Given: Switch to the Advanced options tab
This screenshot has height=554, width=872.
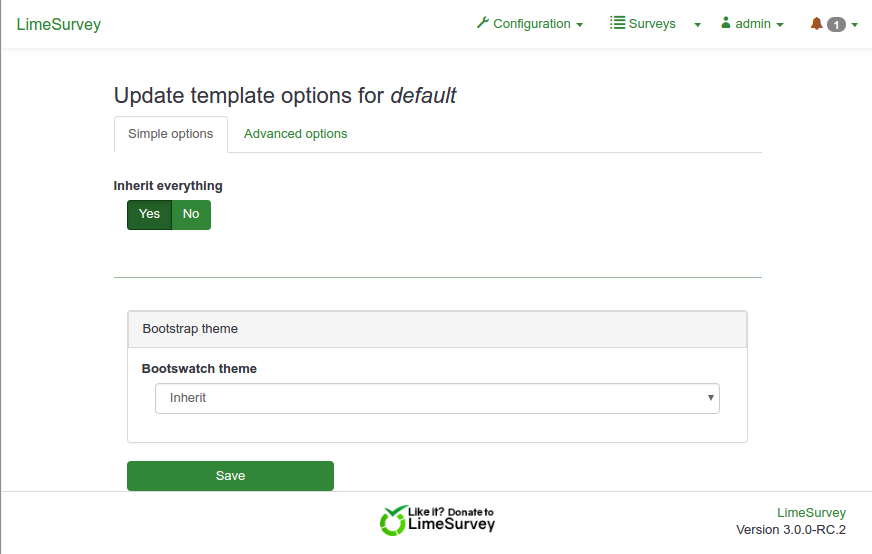Looking at the screenshot, I should (x=295, y=134).
